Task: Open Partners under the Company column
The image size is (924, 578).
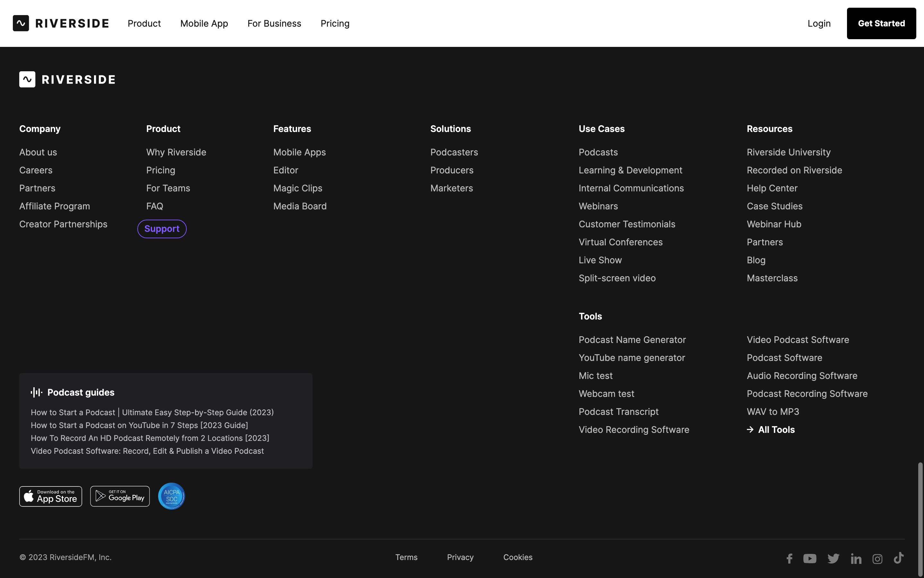Action: tap(38, 188)
